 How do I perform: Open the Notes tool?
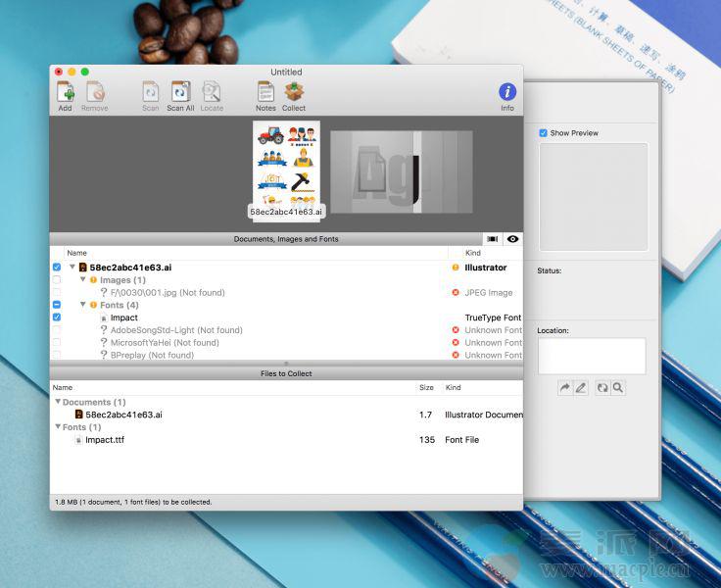(x=265, y=92)
